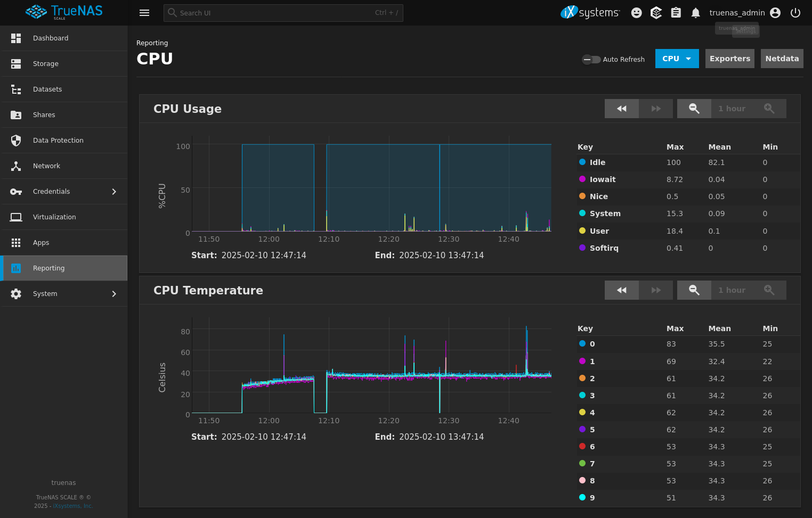The width and height of the screenshot is (812, 518).
Task: Open the truenas_admin account icon
Action: click(x=775, y=12)
